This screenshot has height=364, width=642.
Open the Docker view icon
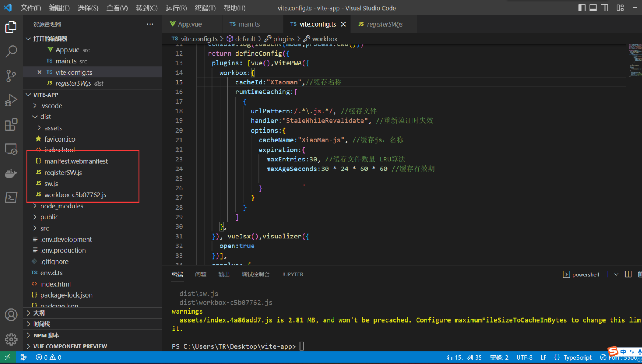pyautogui.click(x=11, y=173)
